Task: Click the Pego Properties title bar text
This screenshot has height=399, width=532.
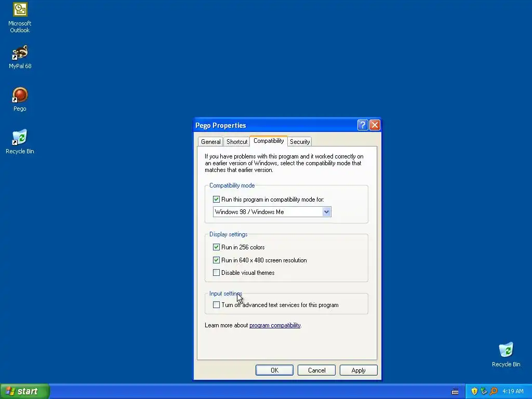Action: pyautogui.click(x=220, y=125)
